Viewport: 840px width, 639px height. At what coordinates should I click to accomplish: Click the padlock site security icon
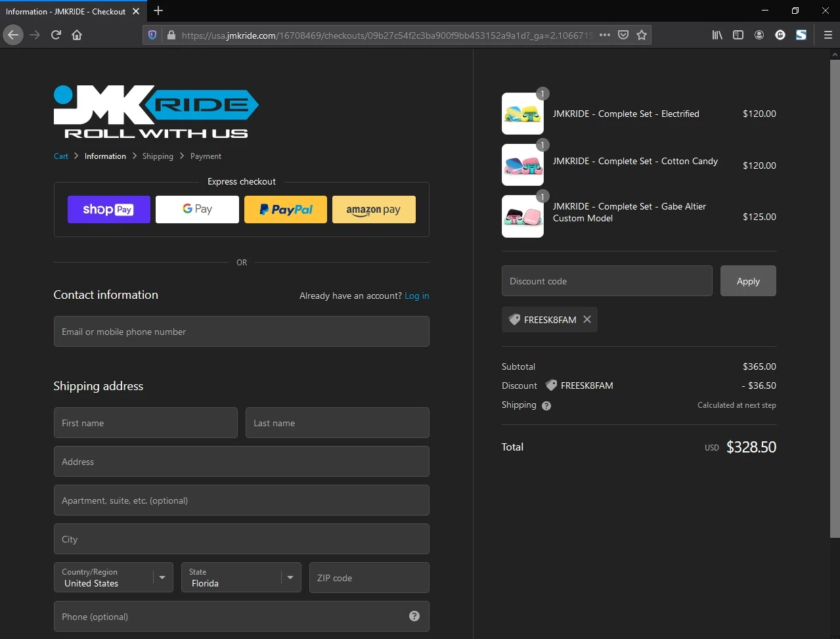click(171, 35)
